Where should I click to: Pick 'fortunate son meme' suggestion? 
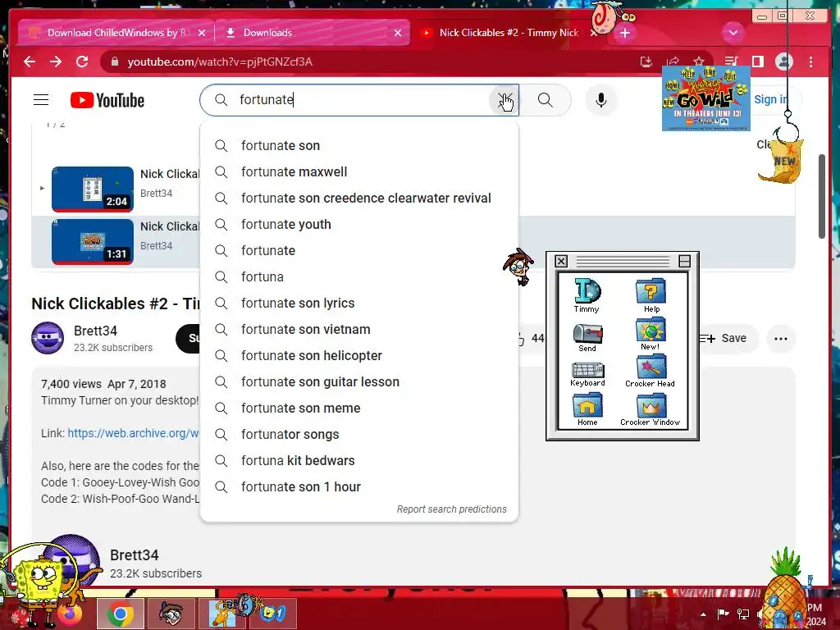tap(359, 409)
